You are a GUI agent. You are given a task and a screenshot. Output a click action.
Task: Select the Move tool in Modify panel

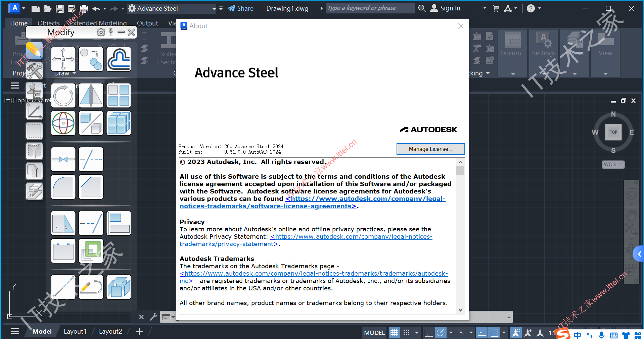click(x=63, y=59)
